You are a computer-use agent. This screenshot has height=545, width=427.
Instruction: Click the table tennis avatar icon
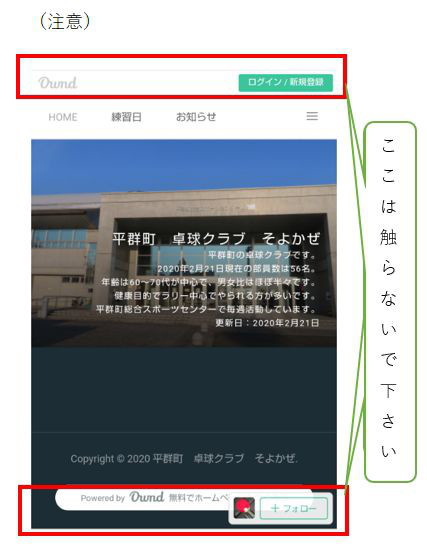click(244, 508)
